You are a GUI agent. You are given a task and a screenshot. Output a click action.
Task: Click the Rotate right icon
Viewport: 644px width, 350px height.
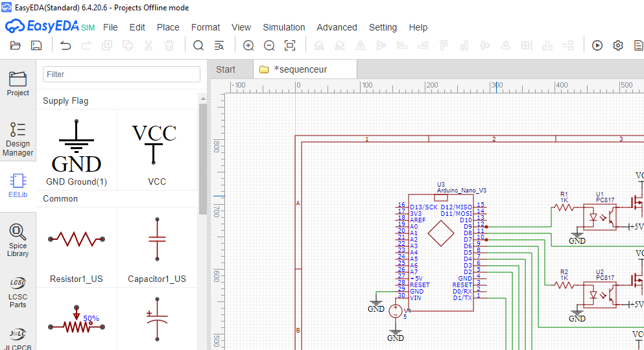[x=340, y=45]
